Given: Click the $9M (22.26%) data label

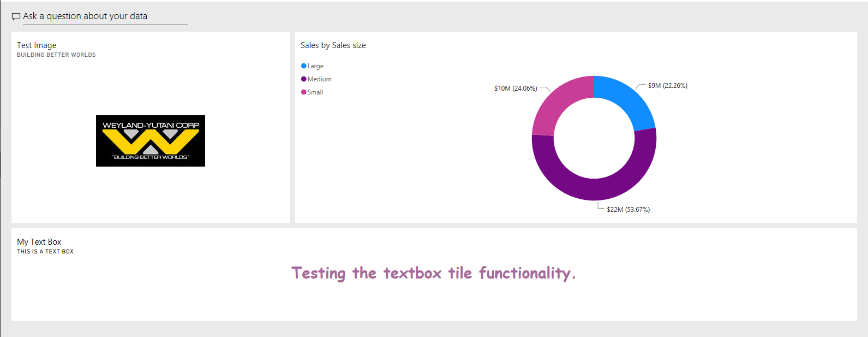Looking at the screenshot, I should pyautogui.click(x=668, y=86).
